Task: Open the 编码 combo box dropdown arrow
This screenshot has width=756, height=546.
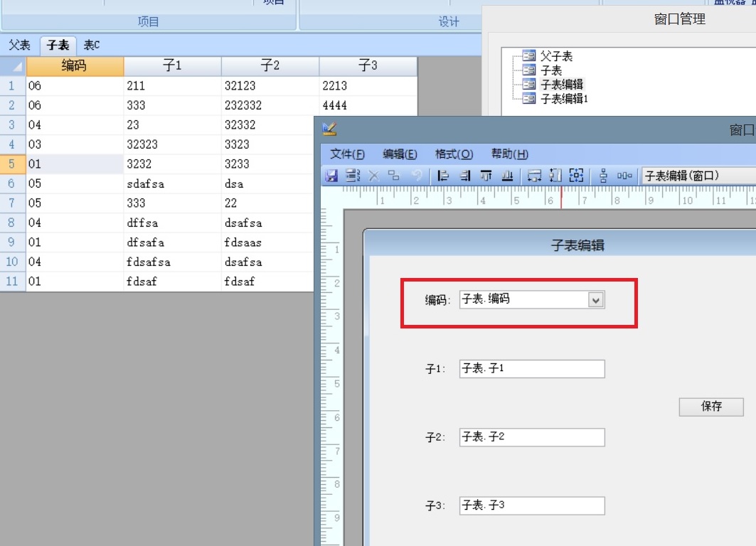Action: (596, 300)
